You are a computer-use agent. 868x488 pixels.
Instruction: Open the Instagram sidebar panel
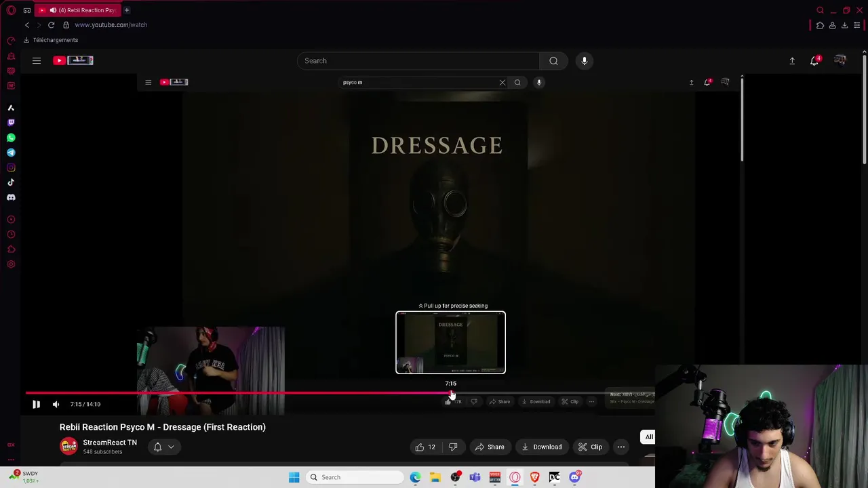[11, 167]
